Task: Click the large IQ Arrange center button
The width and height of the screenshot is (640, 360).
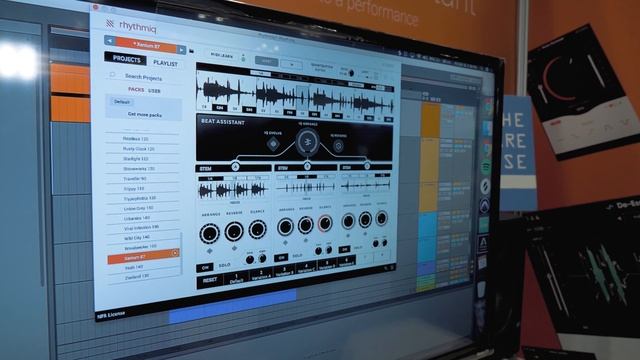Action: 307,142
